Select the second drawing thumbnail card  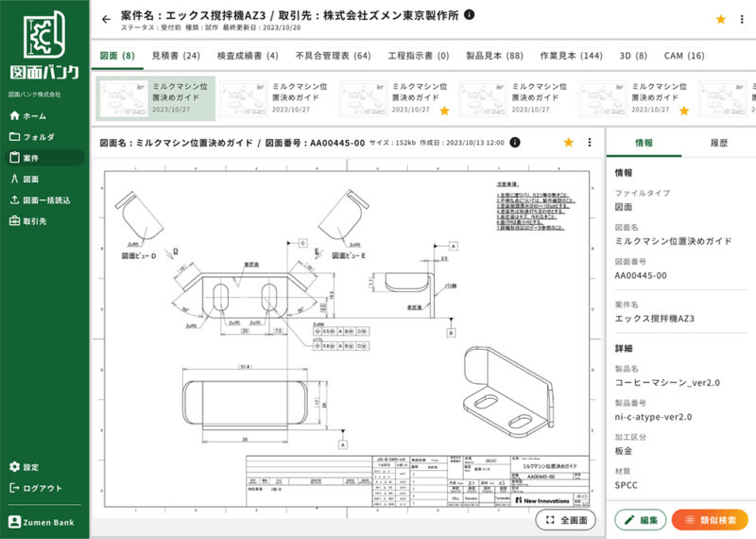[x=275, y=98]
